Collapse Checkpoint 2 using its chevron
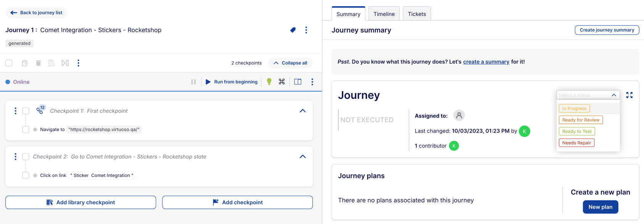644x224 pixels. (x=303, y=156)
